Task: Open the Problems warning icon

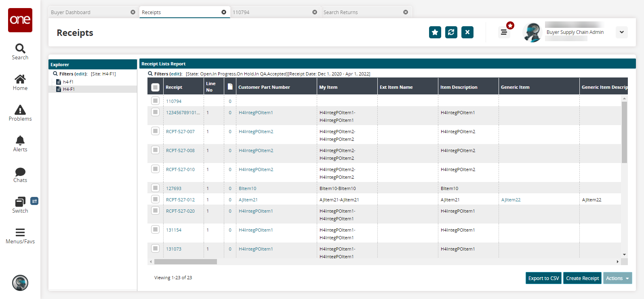Action: 20,110
